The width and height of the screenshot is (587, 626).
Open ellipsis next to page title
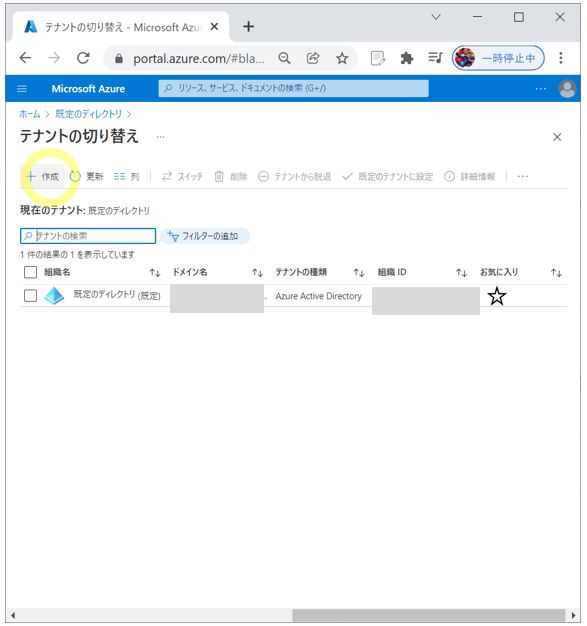click(x=160, y=137)
